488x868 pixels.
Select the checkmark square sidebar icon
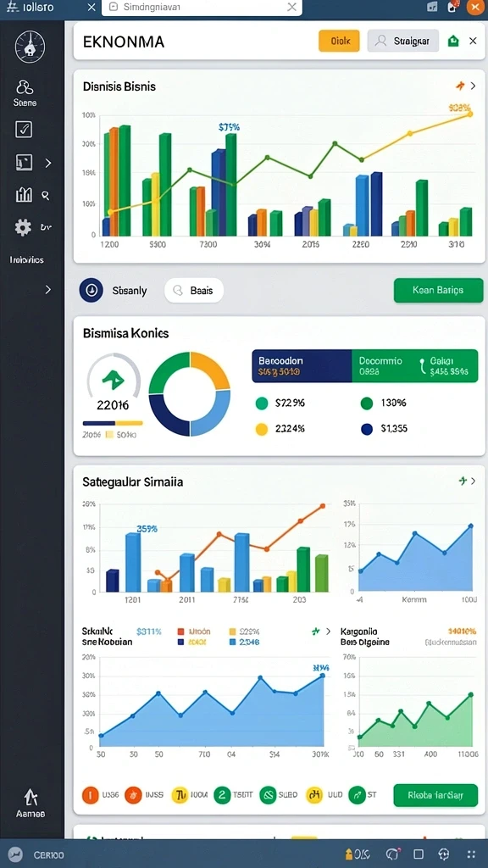click(x=23, y=129)
